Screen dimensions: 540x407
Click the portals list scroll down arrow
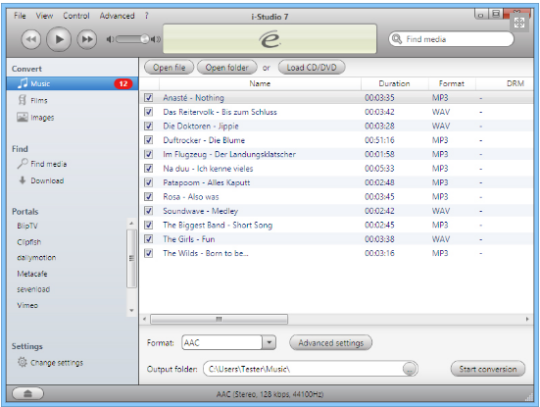[131, 311]
